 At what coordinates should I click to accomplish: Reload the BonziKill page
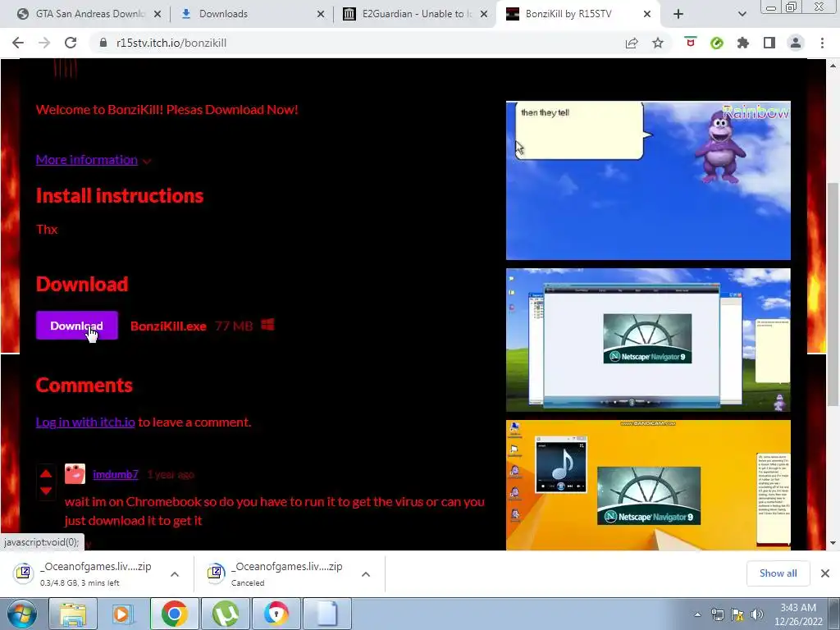(x=71, y=43)
